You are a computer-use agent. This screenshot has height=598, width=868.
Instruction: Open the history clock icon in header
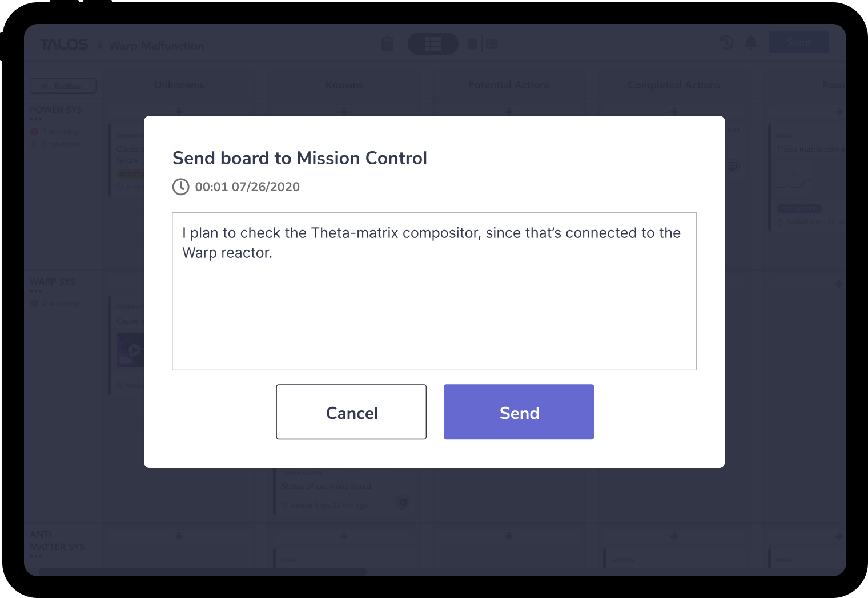[x=726, y=42]
